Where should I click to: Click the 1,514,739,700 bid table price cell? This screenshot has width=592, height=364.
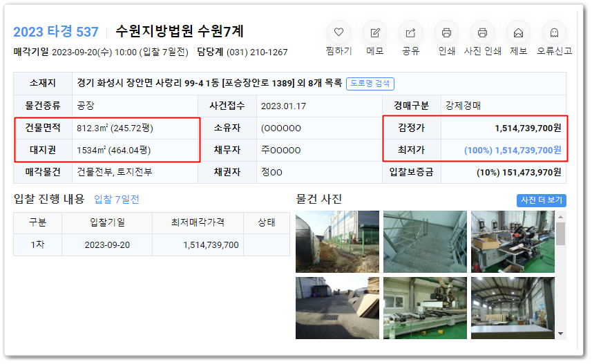pos(198,245)
